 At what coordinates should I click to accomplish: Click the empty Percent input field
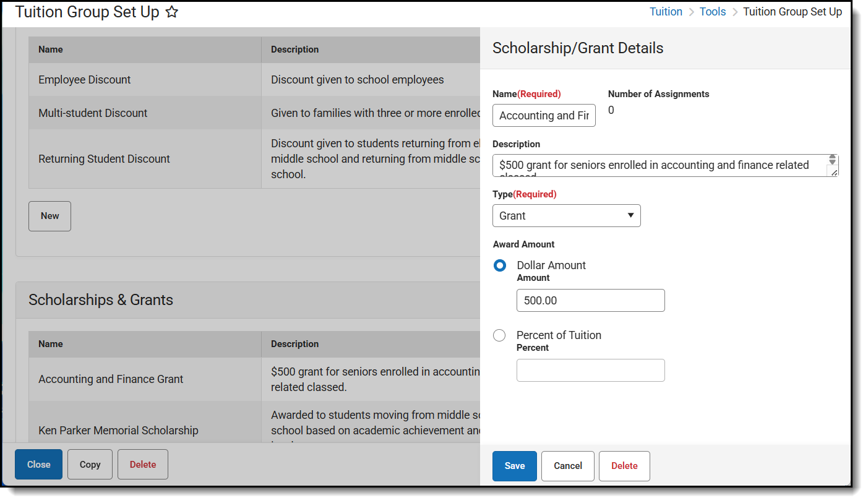point(590,371)
